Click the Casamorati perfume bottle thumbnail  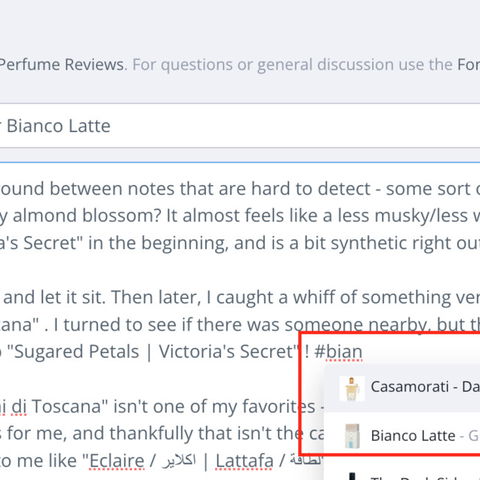352,388
